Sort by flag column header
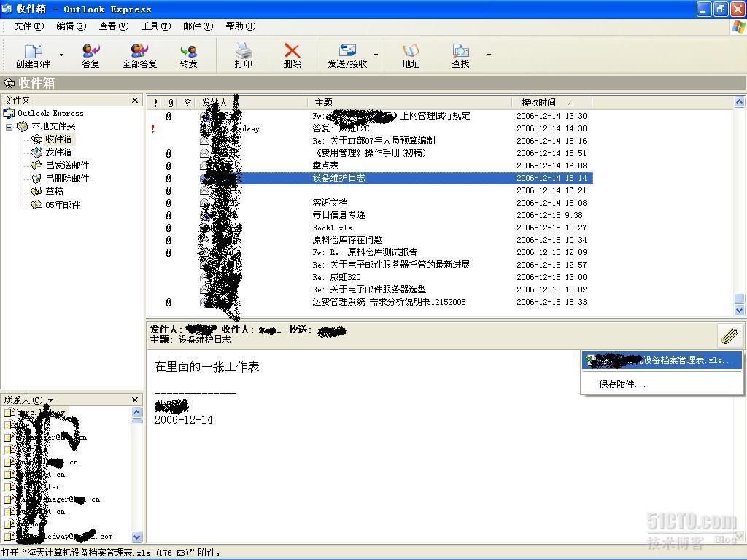This screenshot has height=560, width=747. click(x=187, y=102)
